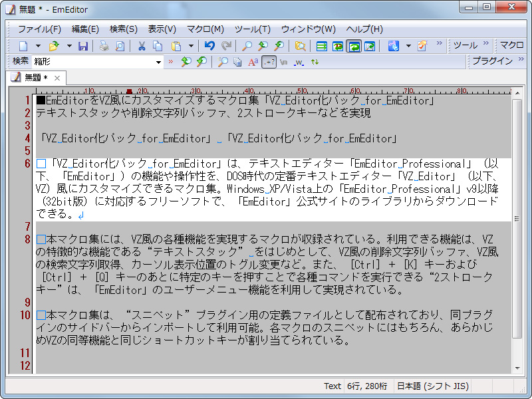Open the ツール(T) menu
Viewport: 532px width, 399px height.
[253, 29]
